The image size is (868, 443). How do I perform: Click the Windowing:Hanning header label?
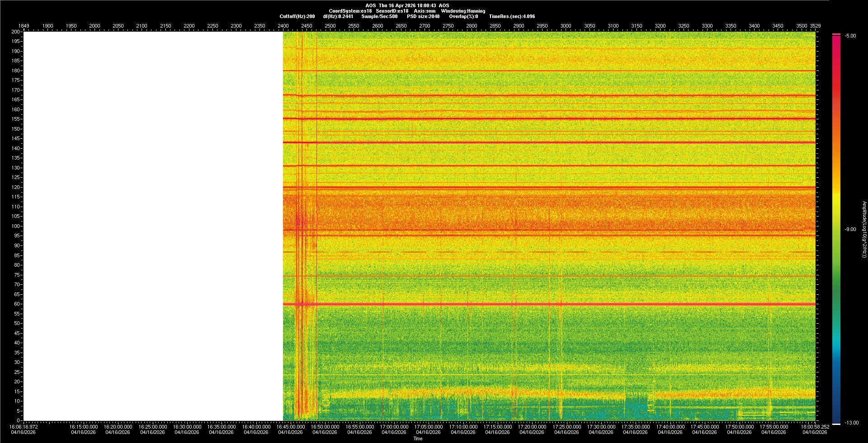point(463,11)
